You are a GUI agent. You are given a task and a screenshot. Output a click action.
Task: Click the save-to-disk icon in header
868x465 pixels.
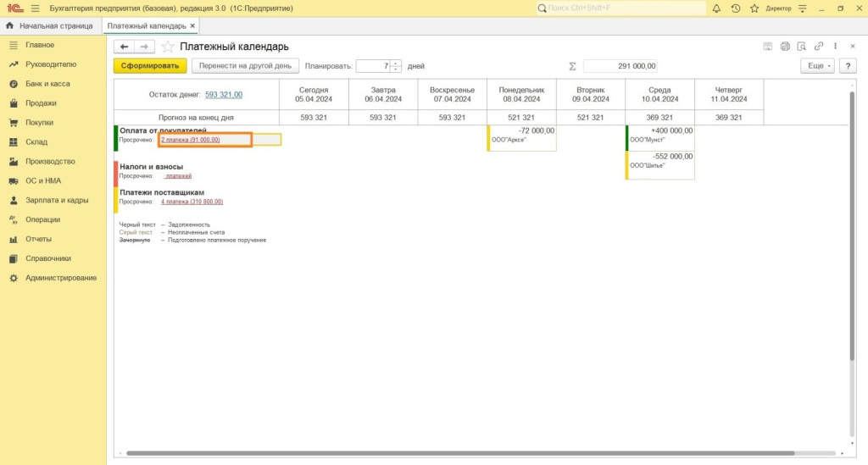[x=768, y=46]
